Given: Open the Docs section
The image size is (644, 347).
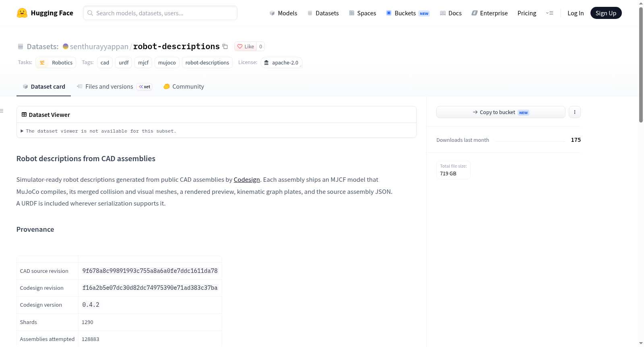Looking at the screenshot, I should [x=451, y=13].
